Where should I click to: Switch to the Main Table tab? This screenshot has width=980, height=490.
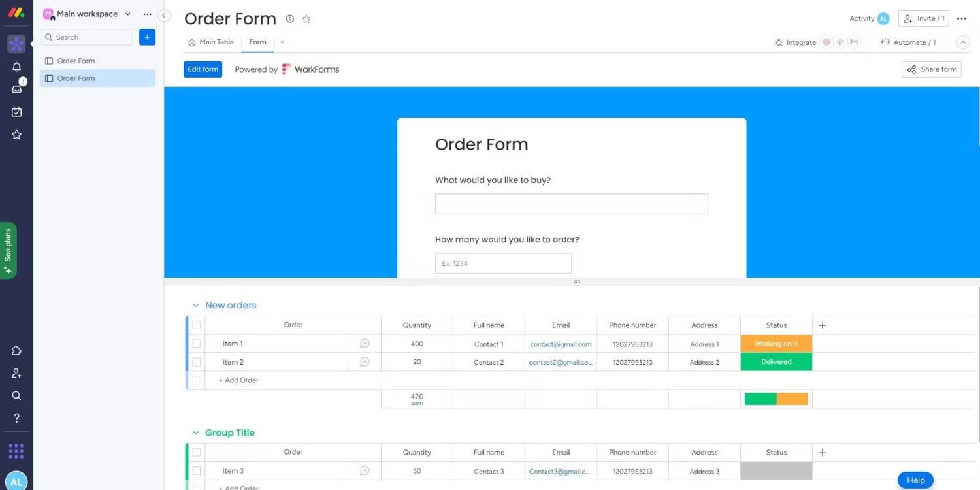(211, 42)
